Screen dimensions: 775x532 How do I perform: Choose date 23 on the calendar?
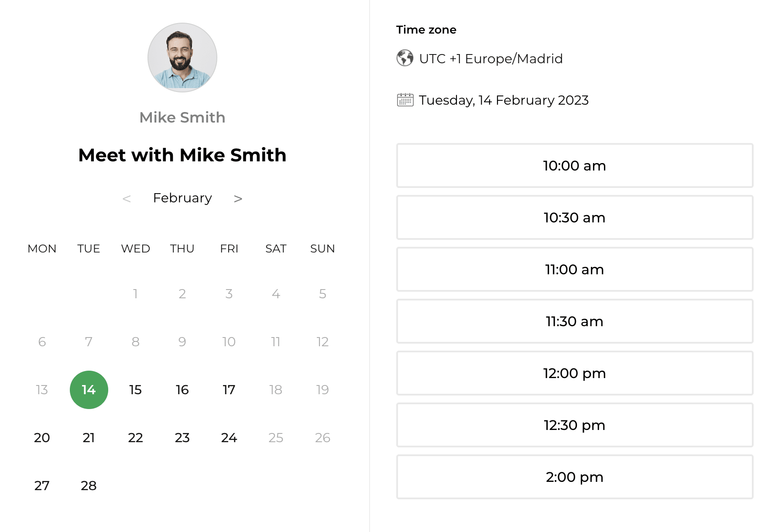(182, 438)
